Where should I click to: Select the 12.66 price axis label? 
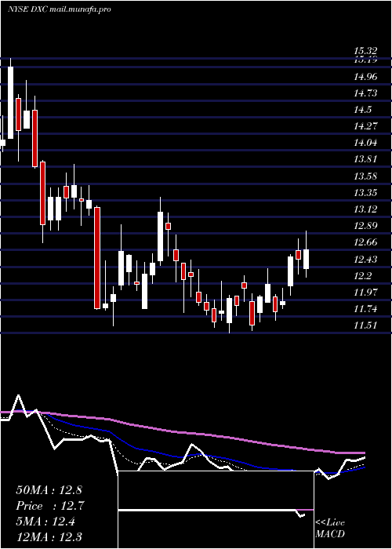click(365, 242)
